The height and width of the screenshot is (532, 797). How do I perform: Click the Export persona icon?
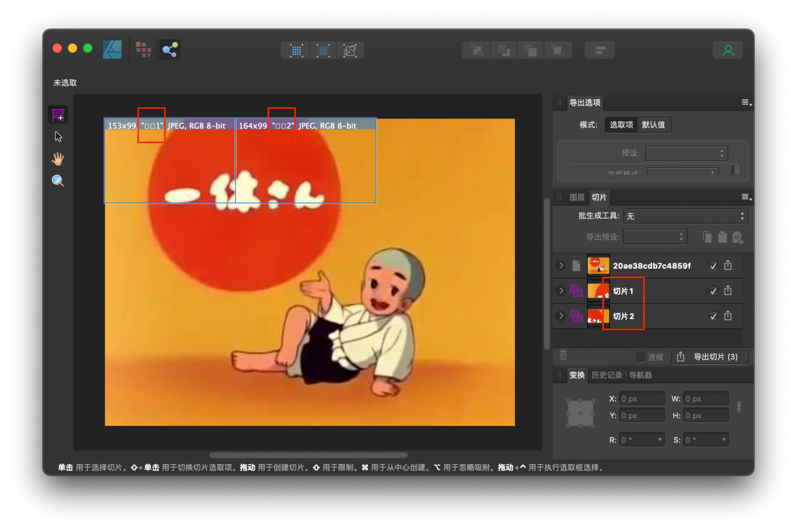[x=169, y=49]
